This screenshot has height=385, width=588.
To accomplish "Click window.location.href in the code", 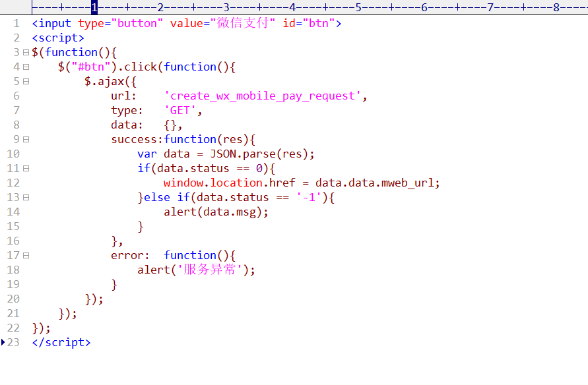I will [x=230, y=183].
